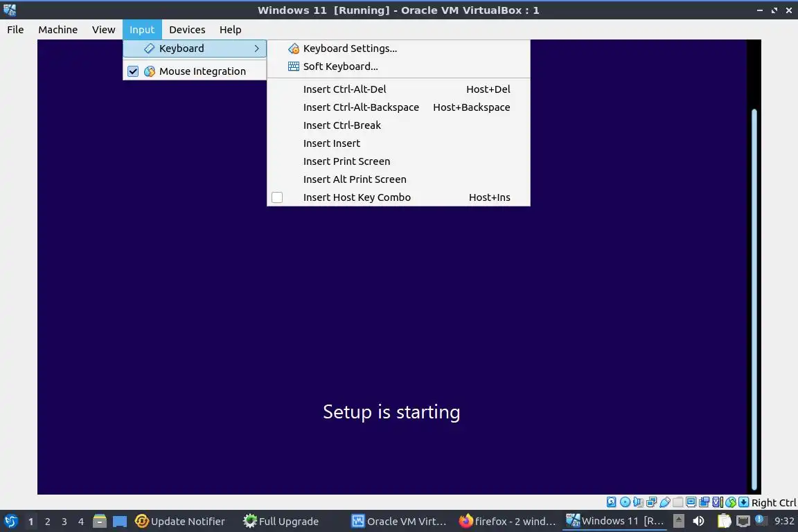Uncheck the Mouse Integration checkbox
The width and height of the screenshot is (798, 532).
pyautogui.click(x=132, y=71)
